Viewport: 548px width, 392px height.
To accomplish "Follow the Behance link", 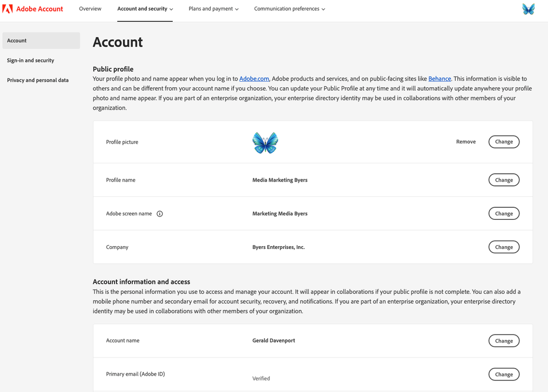I will pyautogui.click(x=439, y=78).
